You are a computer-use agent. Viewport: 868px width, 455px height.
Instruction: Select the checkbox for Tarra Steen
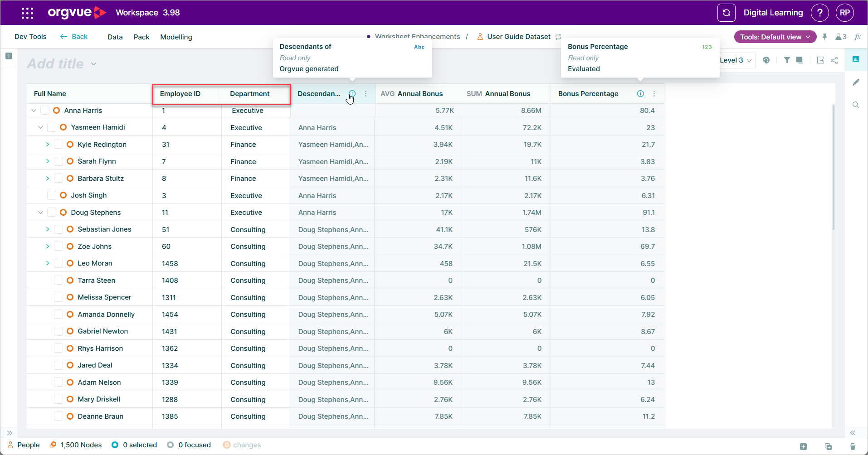[59, 280]
